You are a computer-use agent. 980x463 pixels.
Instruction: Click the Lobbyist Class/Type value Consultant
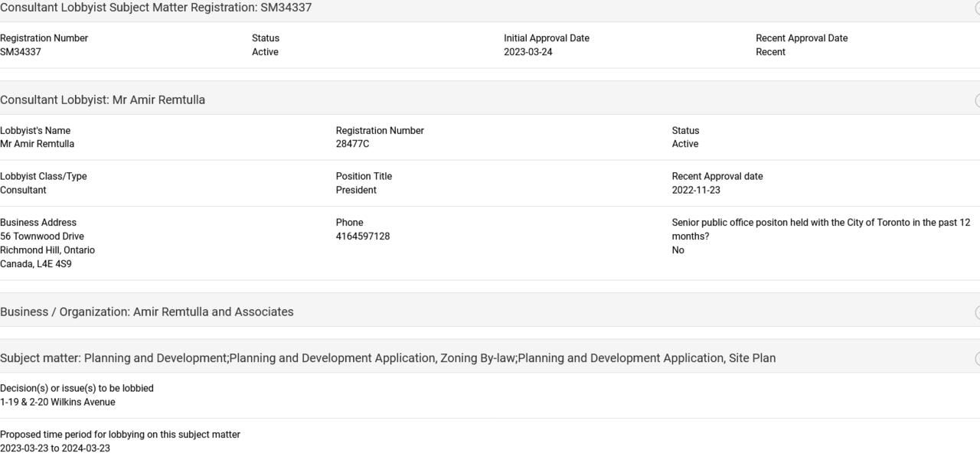point(23,190)
